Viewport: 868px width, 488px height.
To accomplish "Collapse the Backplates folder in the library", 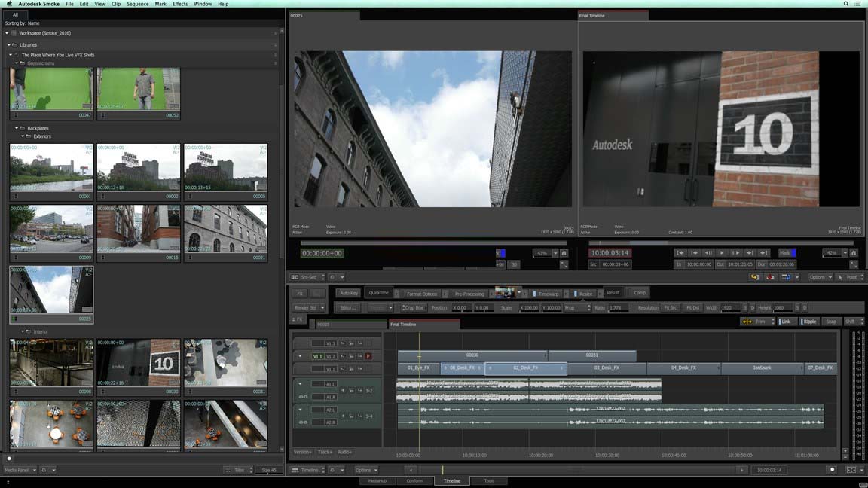I will pyautogui.click(x=17, y=128).
